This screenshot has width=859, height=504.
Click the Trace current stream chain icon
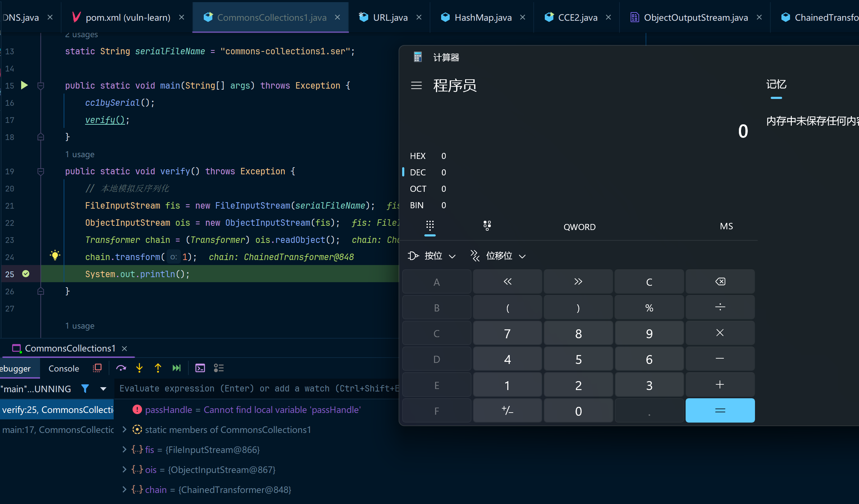point(219,368)
